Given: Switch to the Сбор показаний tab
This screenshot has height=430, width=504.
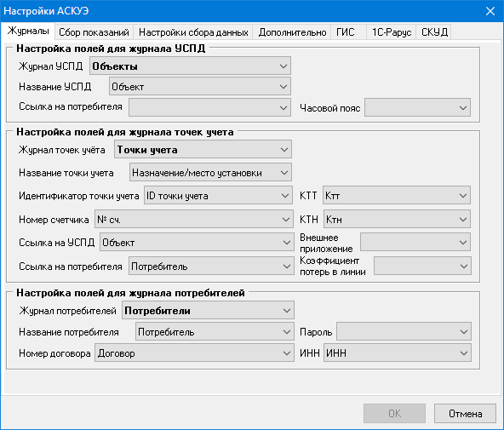Looking at the screenshot, I should (94, 32).
